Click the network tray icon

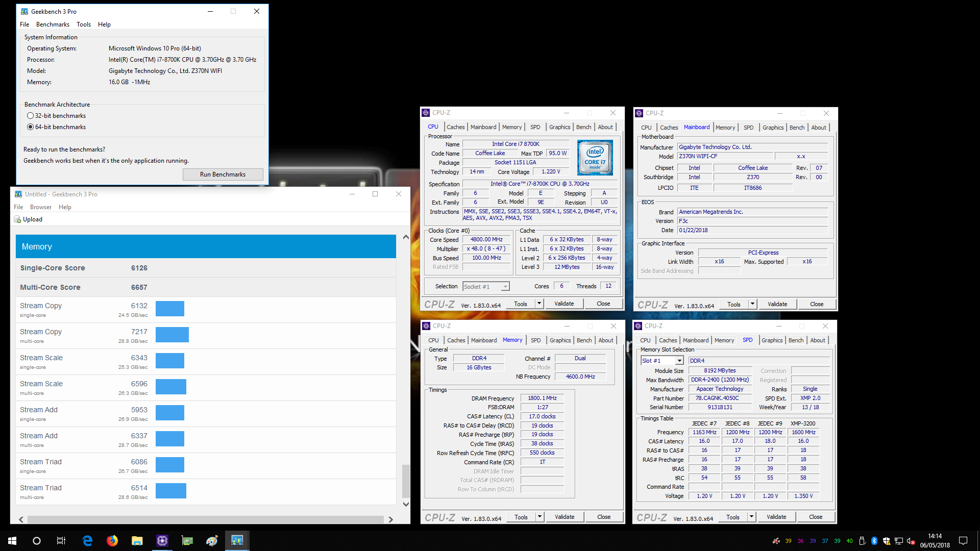(x=899, y=541)
